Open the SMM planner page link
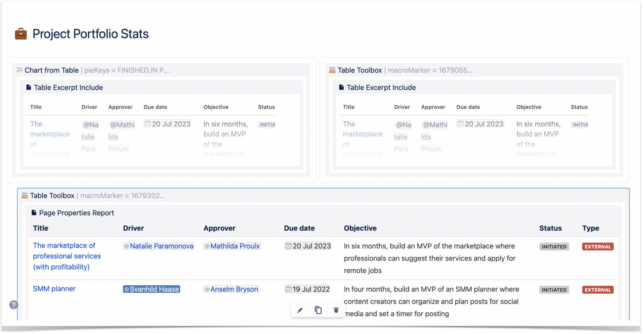Image resolution: width=644 pixels, height=334 pixels. click(54, 289)
